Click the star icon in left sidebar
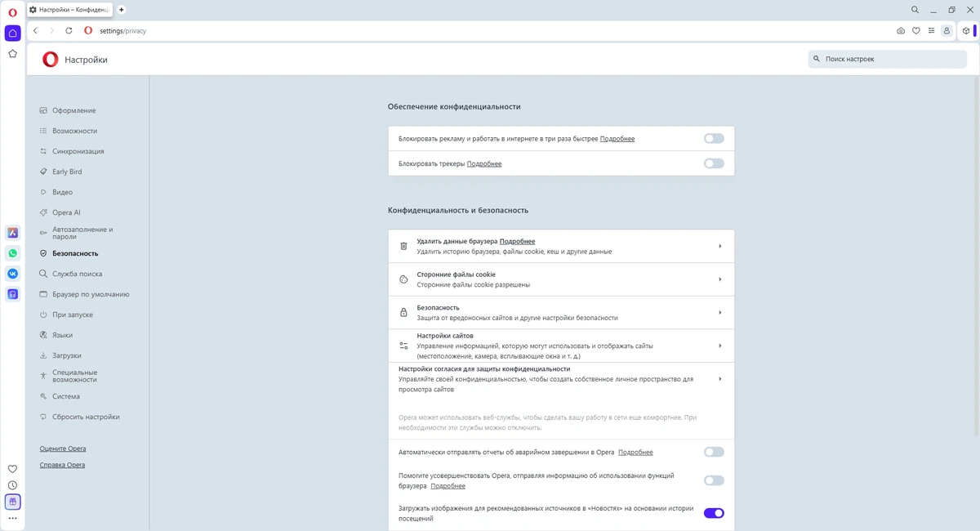The width and height of the screenshot is (980, 531). tap(12, 54)
